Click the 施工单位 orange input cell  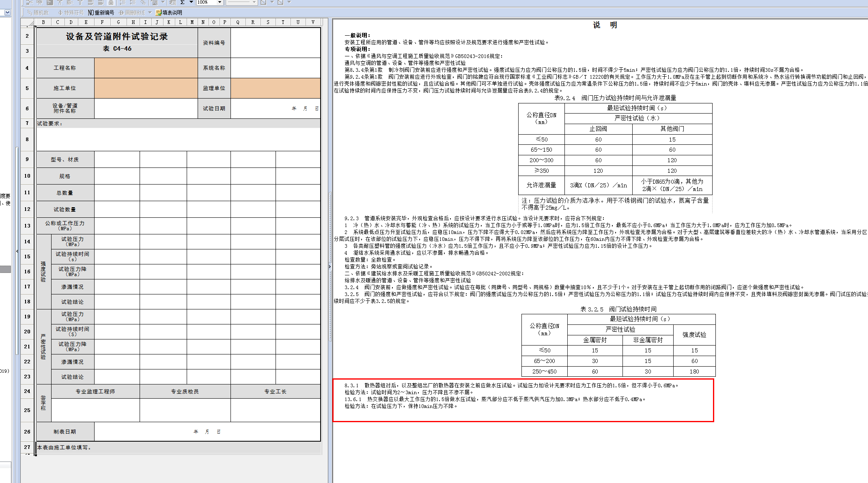(146, 88)
